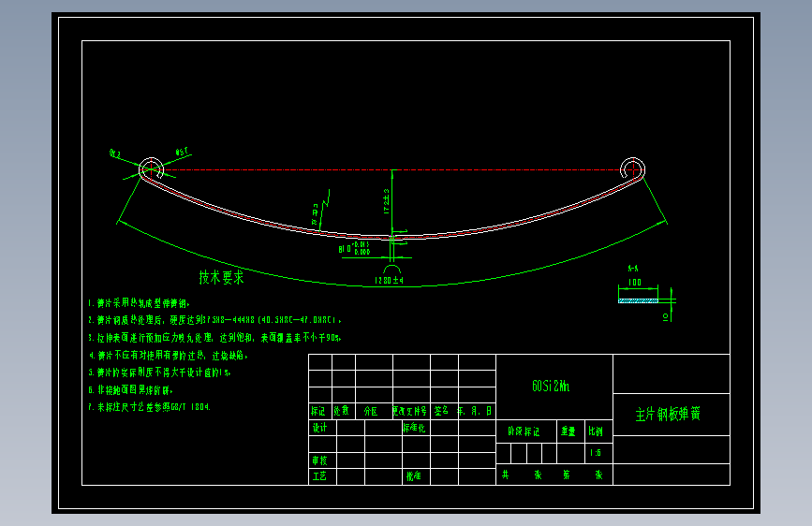The height and width of the screenshot is (526, 812).
Task: Click the 60Si2Mn material label
Action: click(551, 387)
